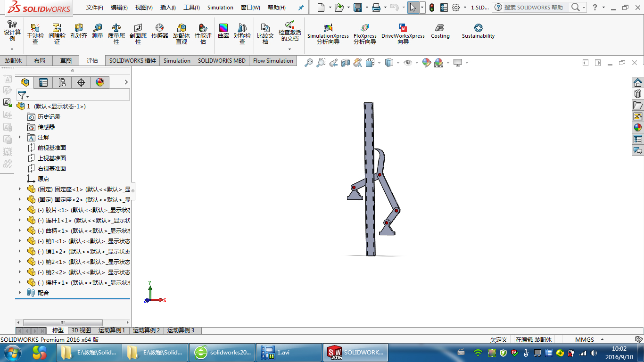Select the 前视基准面 front plane
The width and height of the screenshot is (644, 362).
[52, 148]
